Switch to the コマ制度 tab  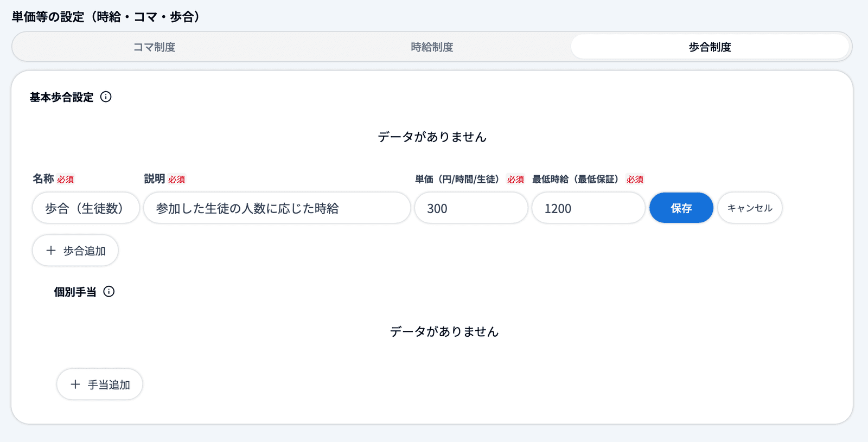click(155, 47)
